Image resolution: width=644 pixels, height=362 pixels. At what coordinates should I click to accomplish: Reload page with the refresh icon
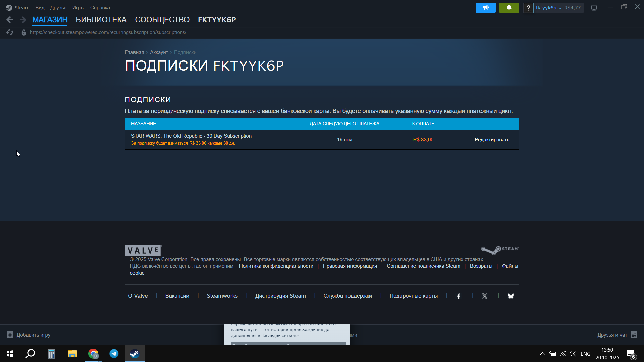10,32
